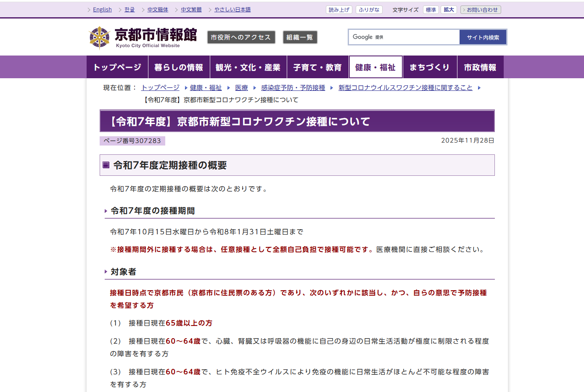Open the お問い合わせ contact page

click(481, 10)
